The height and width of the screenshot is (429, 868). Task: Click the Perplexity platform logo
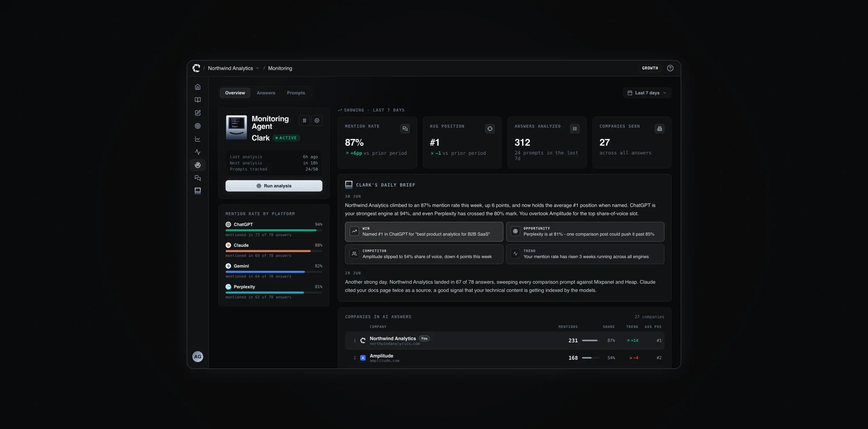[x=228, y=287]
